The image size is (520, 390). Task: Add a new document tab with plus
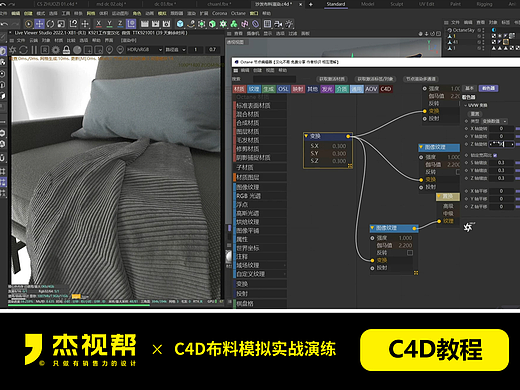311,4
